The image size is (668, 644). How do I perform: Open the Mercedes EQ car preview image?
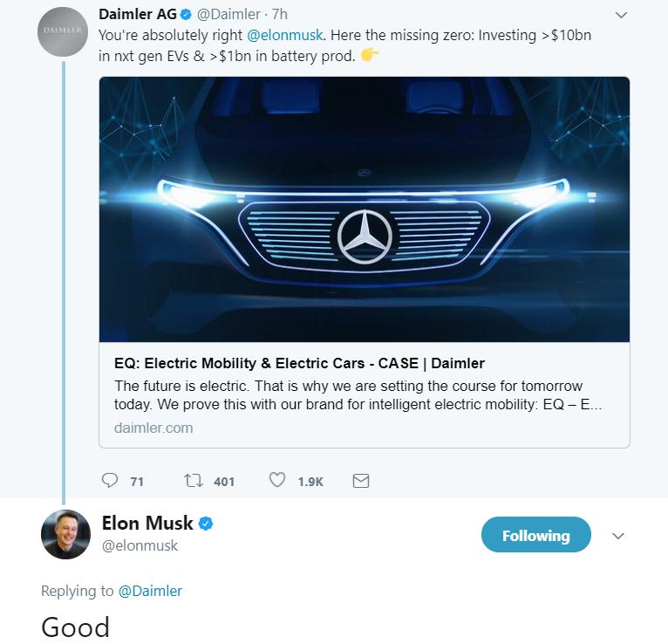[364, 209]
